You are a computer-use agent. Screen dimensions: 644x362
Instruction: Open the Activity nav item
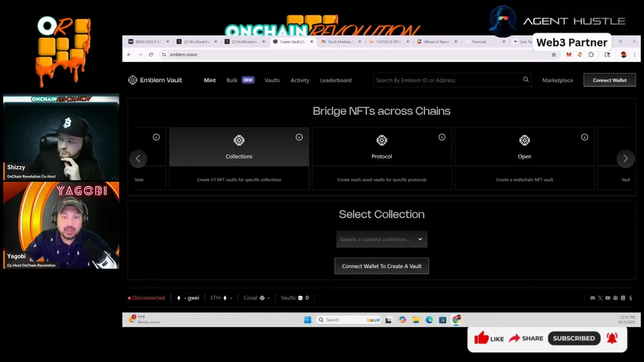(300, 80)
